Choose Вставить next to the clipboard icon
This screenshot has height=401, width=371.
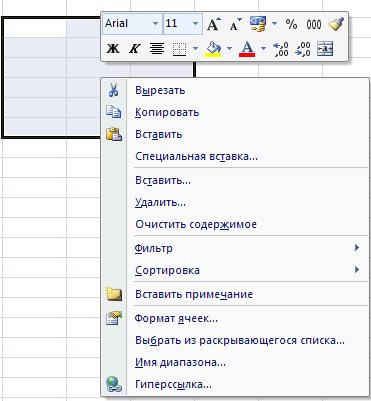pos(235,134)
